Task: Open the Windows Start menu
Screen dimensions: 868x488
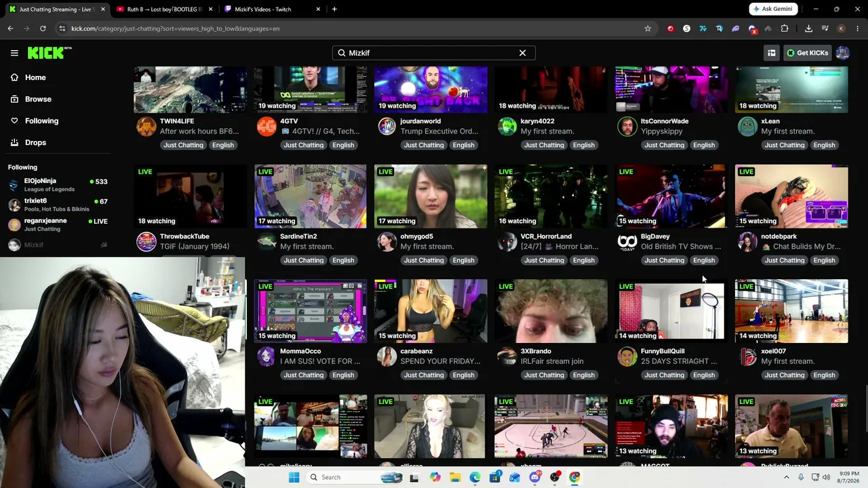Action: pos(294,477)
